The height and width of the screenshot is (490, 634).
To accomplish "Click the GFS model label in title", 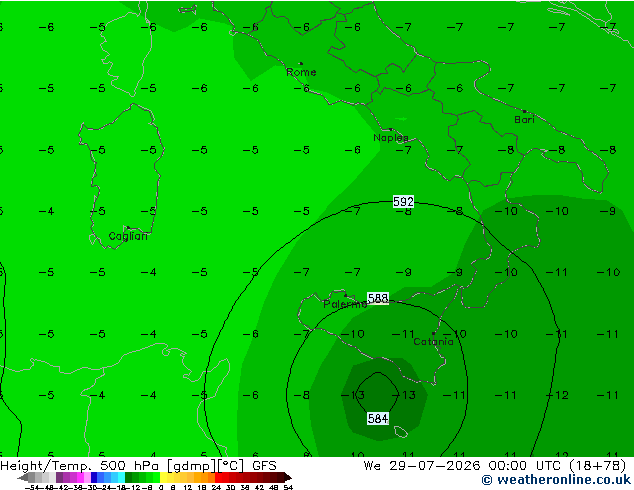I will click(x=264, y=466).
